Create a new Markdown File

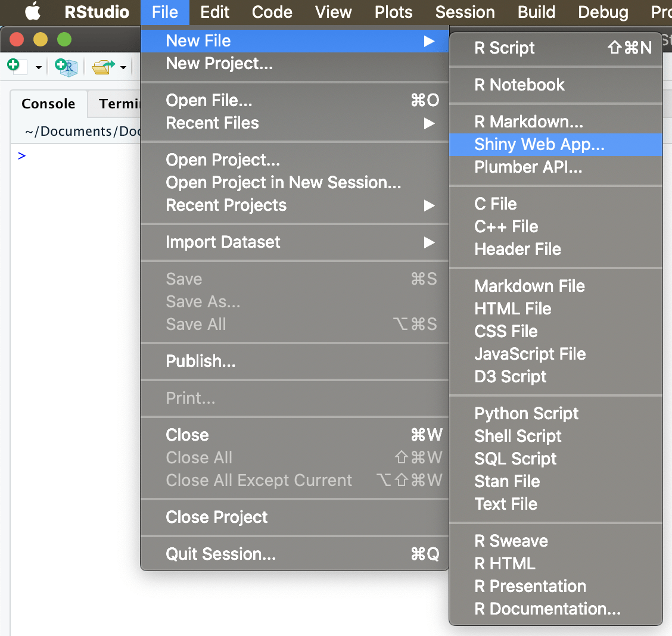(556, 286)
